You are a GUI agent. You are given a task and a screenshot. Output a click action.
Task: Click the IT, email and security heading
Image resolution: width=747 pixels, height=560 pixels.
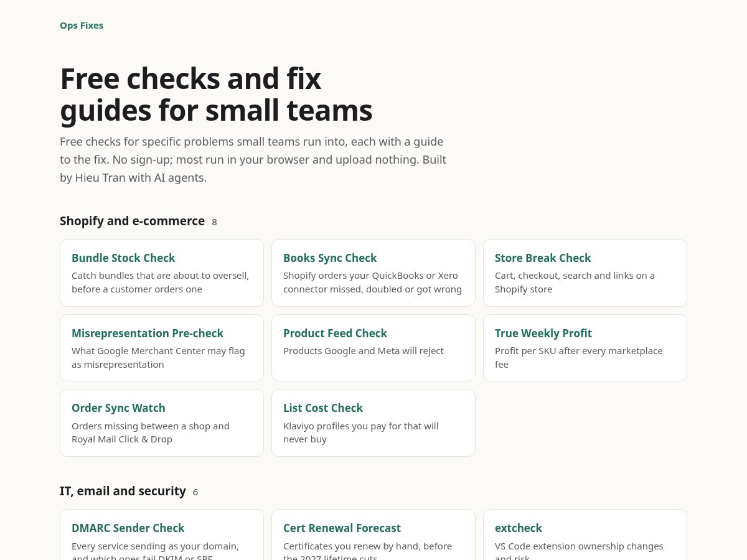123,491
